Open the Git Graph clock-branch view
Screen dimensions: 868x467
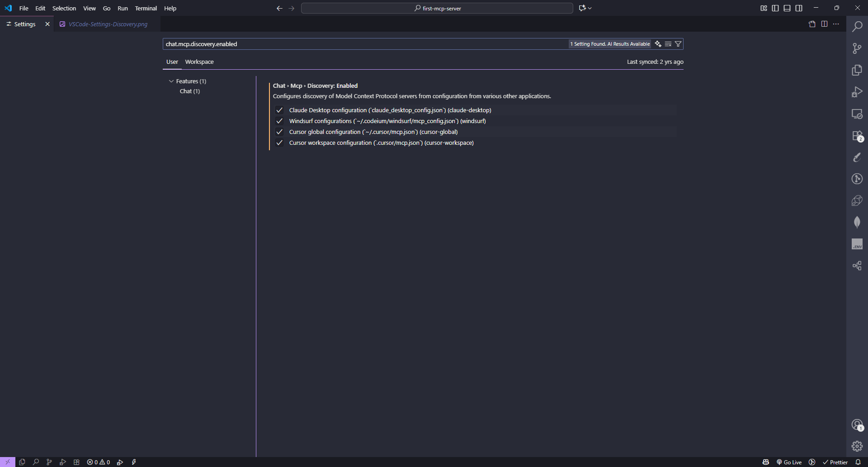coord(857,179)
